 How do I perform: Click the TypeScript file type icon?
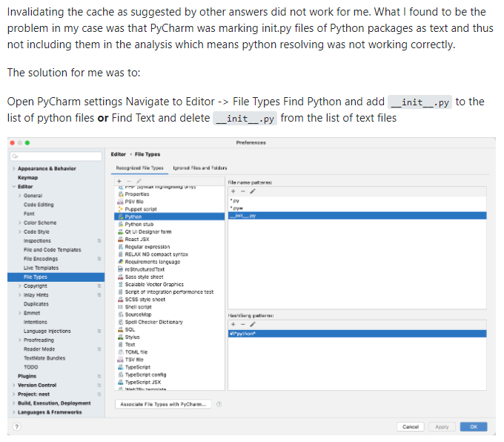[121, 367]
